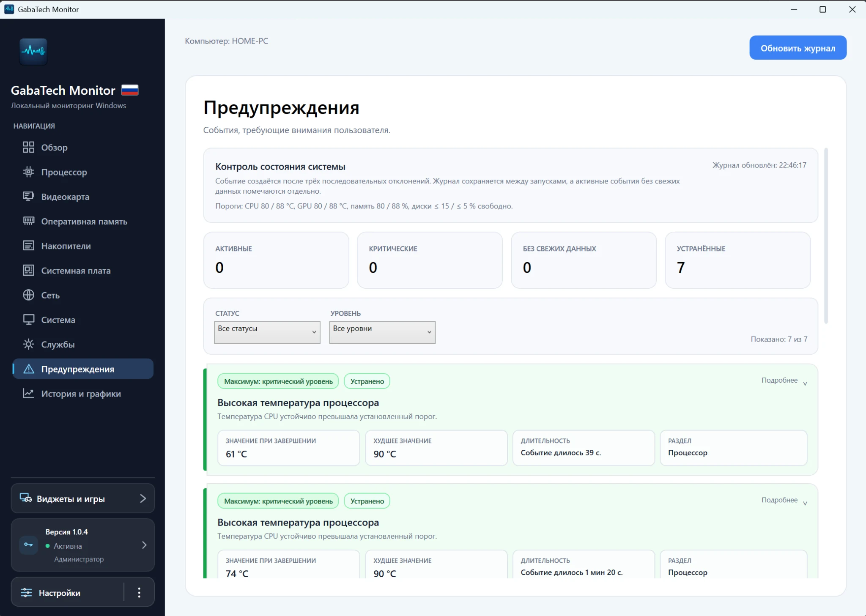Switch to Системная плата
The height and width of the screenshot is (616, 866).
83,270
